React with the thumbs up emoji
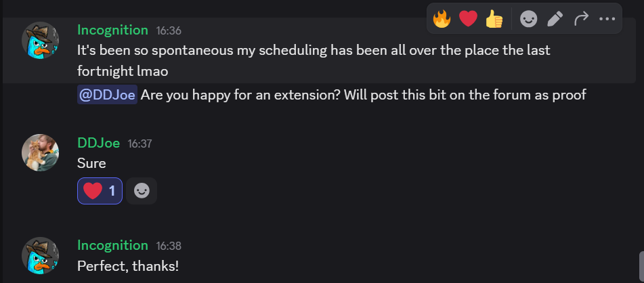This screenshot has height=283, width=644. [x=494, y=19]
